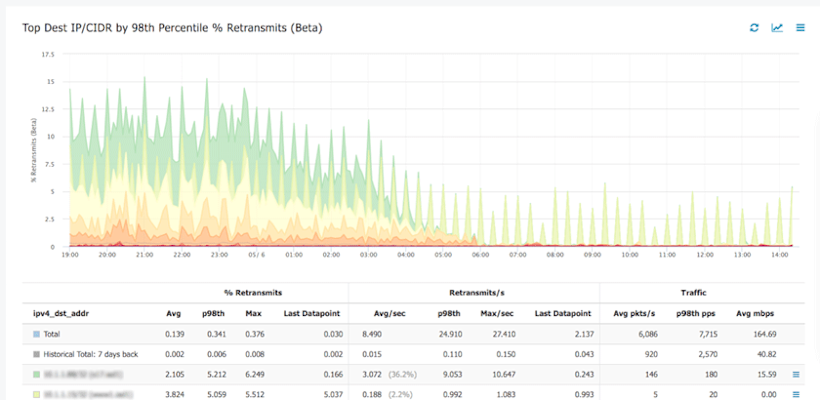Image resolution: width=820 pixels, height=400 pixels.
Task: Sort by the Max column header
Action: coord(253,314)
